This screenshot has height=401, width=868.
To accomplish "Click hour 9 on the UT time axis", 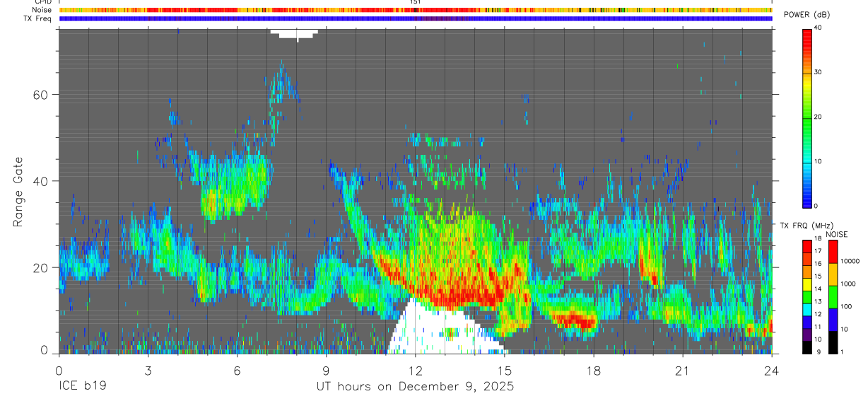I will pyautogui.click(x=327, y=371).
